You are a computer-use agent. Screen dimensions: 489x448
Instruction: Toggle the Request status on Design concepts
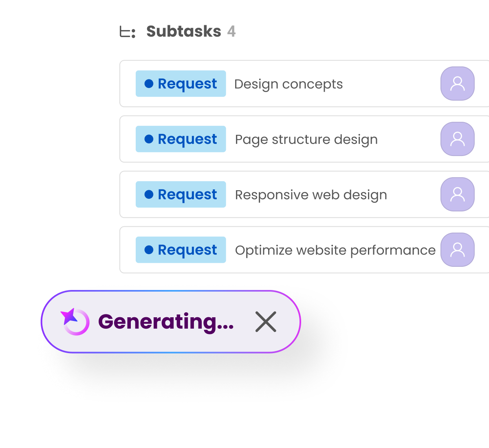pyautogui.click(x=181, y=83)
